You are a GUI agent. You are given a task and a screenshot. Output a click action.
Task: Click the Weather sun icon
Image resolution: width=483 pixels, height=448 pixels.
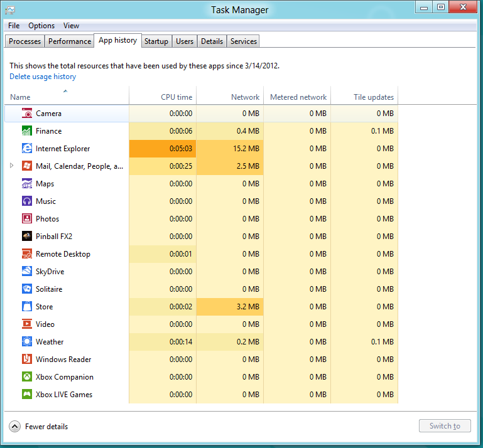[x=27, y=341]
